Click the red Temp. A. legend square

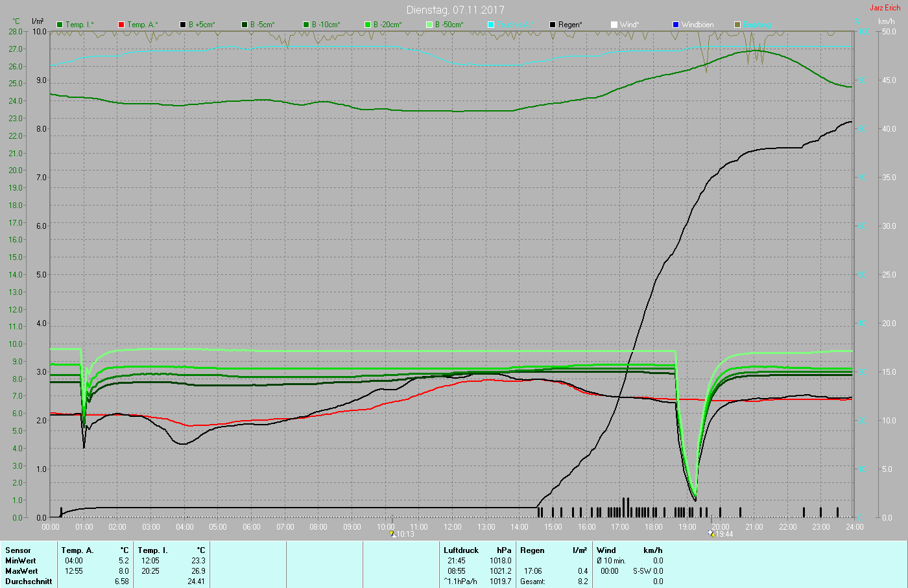[x=121, y=25]
